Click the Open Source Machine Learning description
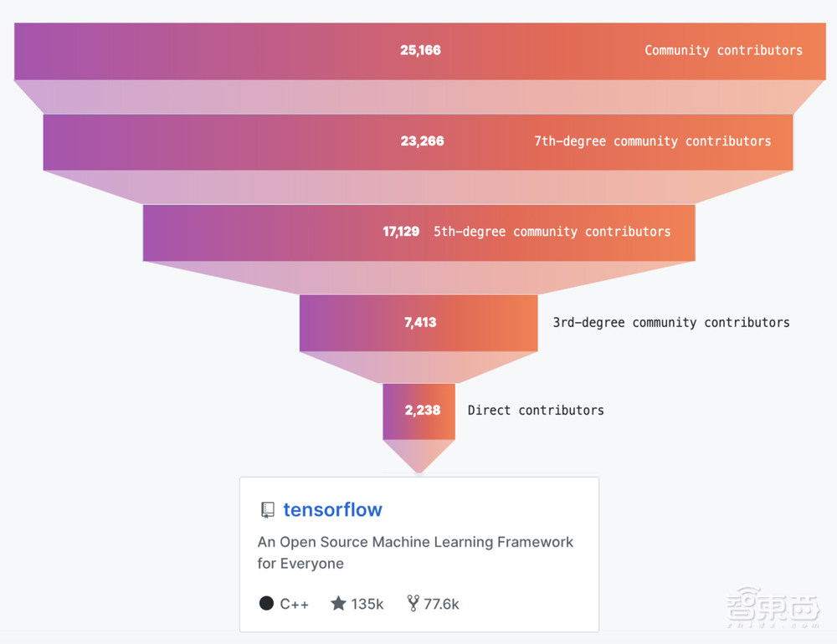Screen dimensions: 837x644 pyautogui.click(x=415, y=552)
